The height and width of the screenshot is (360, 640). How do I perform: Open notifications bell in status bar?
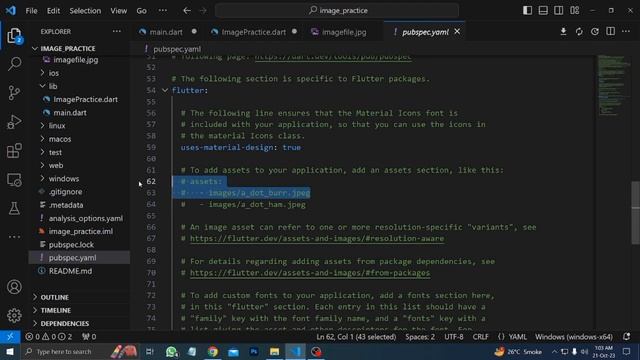[627, 337]
